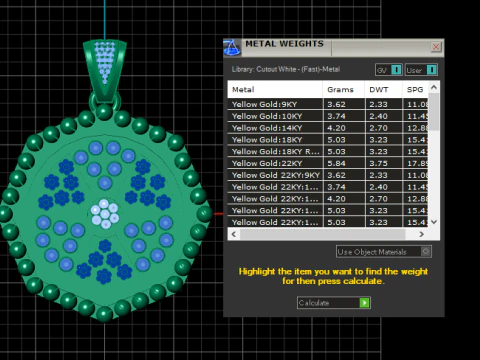The image size is (480, 360).
Task: Select the Yellow Gold:14KY row
Action: 328,128
